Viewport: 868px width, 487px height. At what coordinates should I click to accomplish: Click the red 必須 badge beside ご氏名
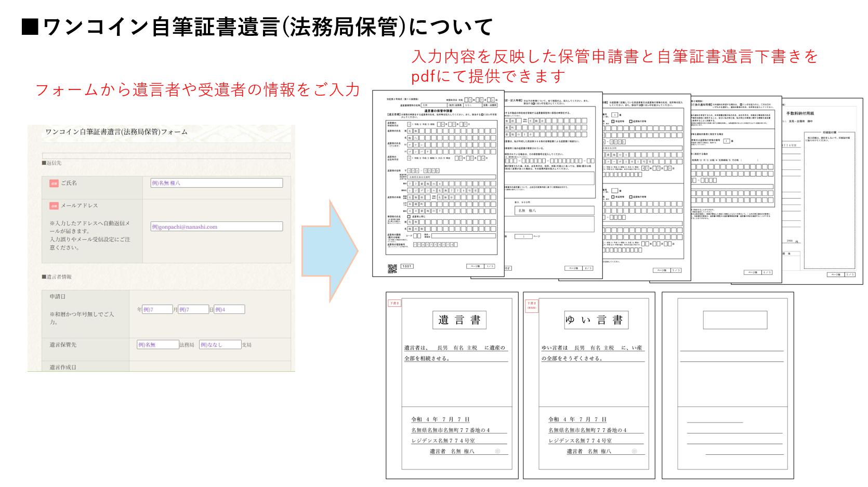coord(54,183)
